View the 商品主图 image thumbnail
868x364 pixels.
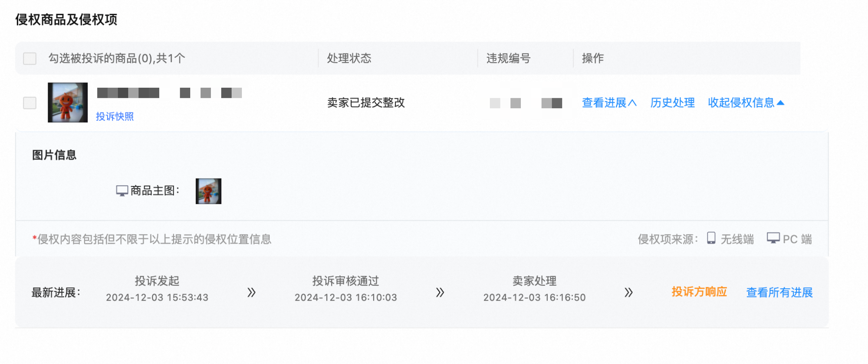pos(208,191)
